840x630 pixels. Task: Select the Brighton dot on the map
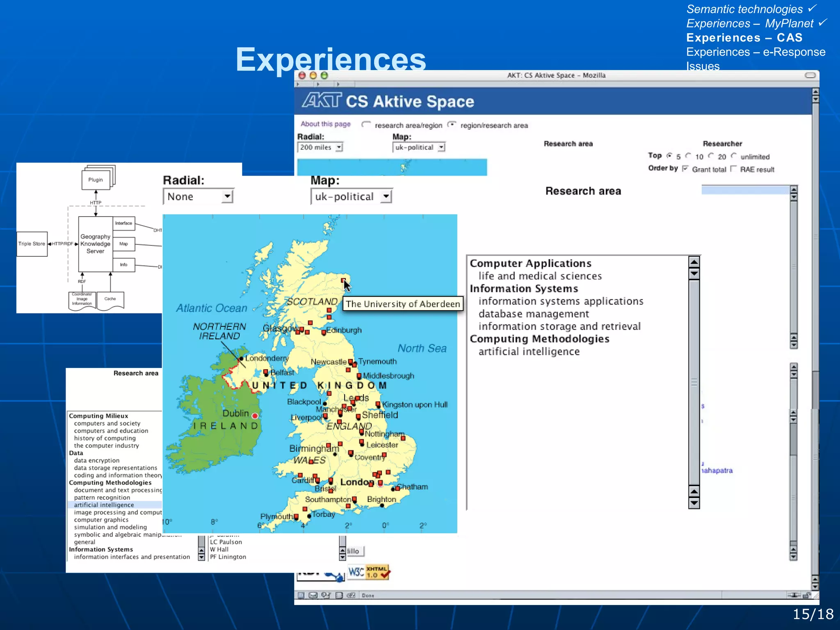(382, 505)
